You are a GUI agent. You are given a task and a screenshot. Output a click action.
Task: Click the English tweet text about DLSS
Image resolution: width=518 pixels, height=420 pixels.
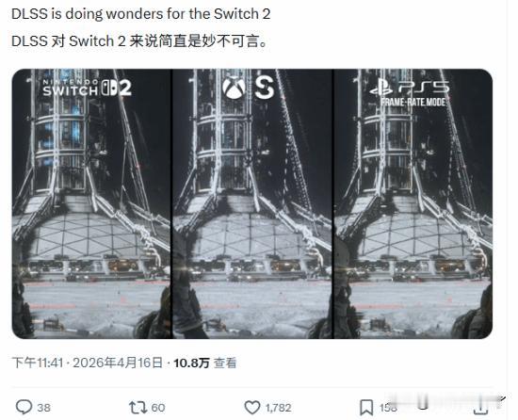click(x=141, y=14)
